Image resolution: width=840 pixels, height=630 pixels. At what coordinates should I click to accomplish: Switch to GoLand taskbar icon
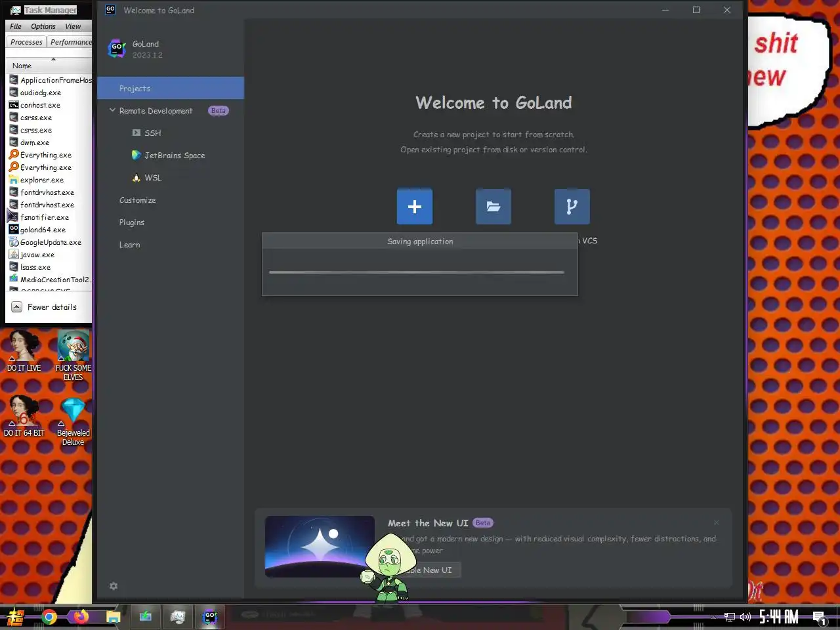point(210,617)
